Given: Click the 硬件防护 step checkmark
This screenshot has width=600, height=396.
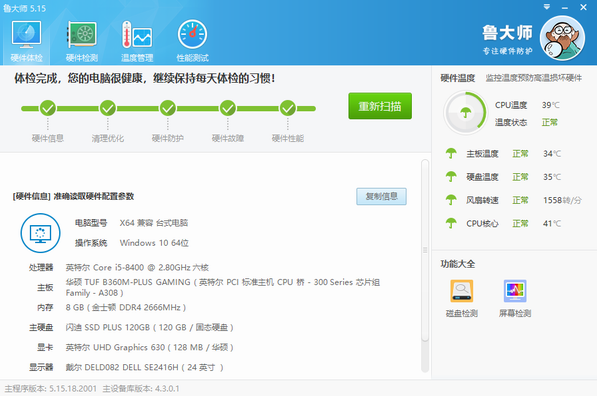Looking at the screenshot, I should tap(168, 108).
